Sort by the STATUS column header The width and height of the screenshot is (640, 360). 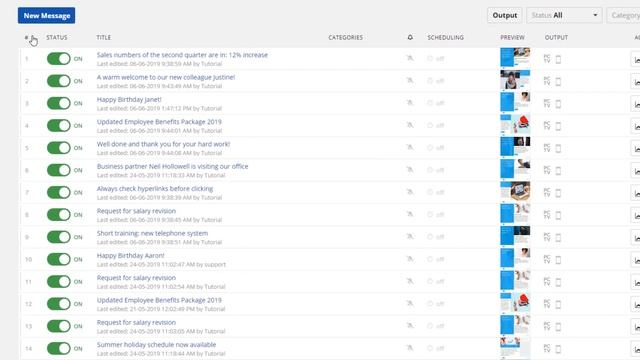[x=57, y=37]
